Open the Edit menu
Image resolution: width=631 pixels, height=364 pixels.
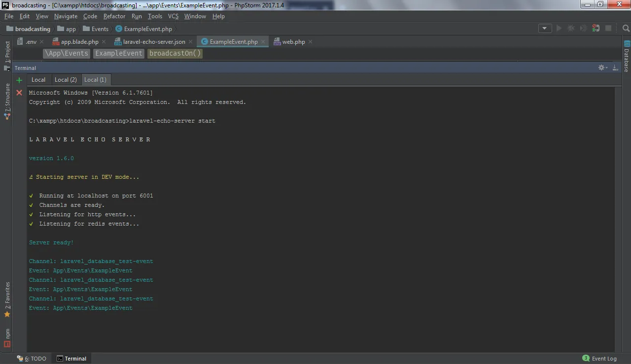(25, 16)
